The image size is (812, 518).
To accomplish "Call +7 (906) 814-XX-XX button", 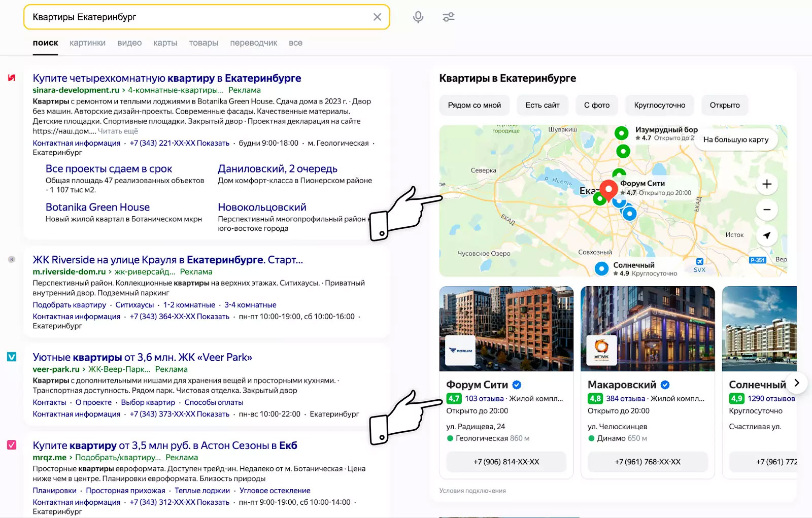I will pos(506,462).
